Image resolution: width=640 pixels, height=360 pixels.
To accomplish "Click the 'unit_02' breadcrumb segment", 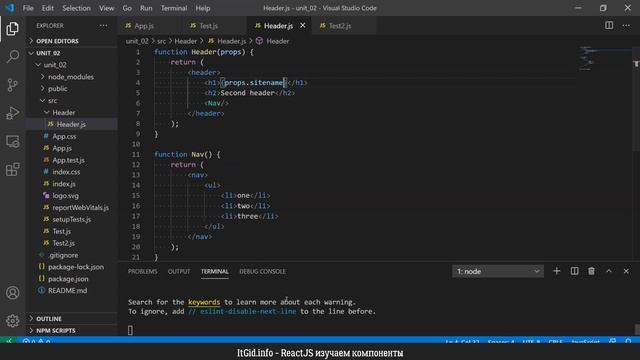I will (137, 41).
